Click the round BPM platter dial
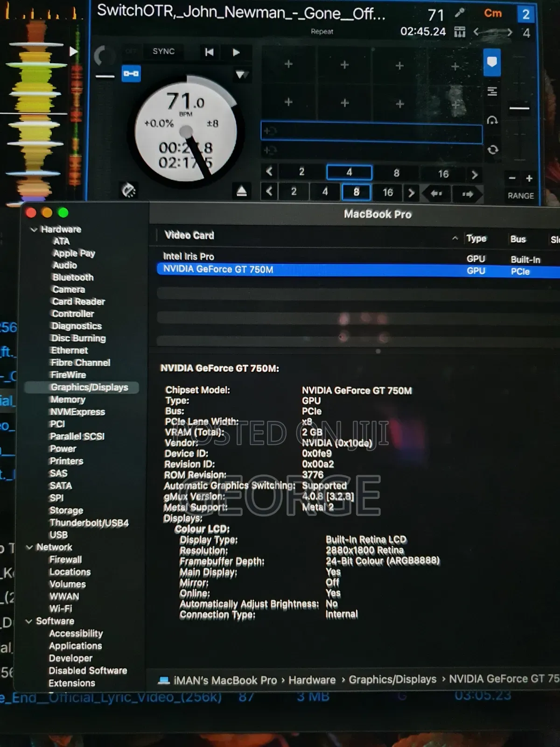Viewport: 560px width, 747px height. 186,131
